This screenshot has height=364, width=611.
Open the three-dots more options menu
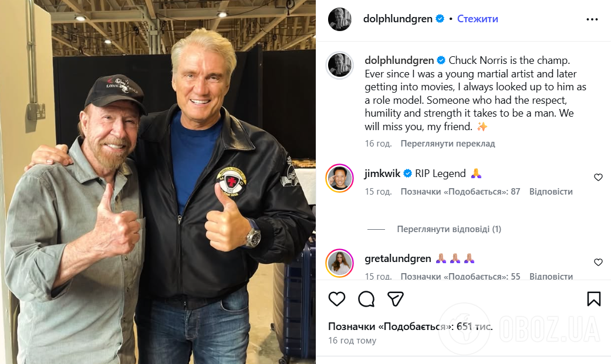point(592,19)
